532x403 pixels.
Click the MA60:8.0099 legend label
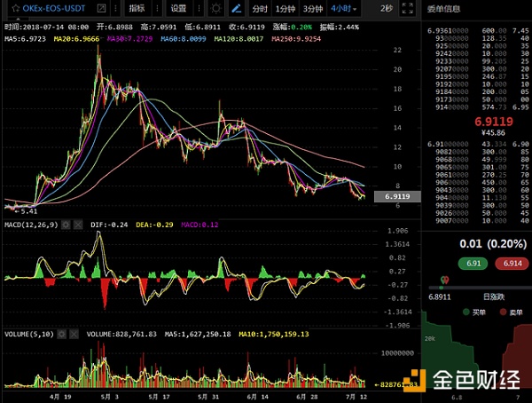[184, 39]
